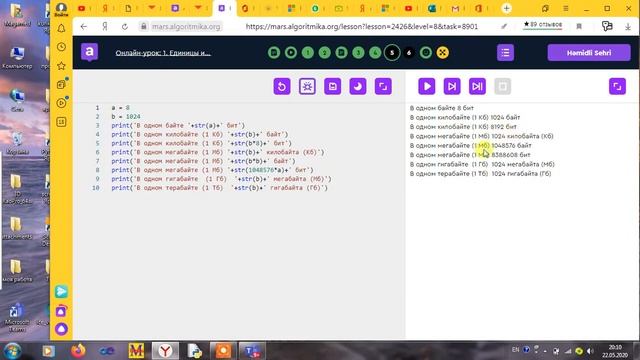Open favorites star in browser sidebar

point(61,66)
